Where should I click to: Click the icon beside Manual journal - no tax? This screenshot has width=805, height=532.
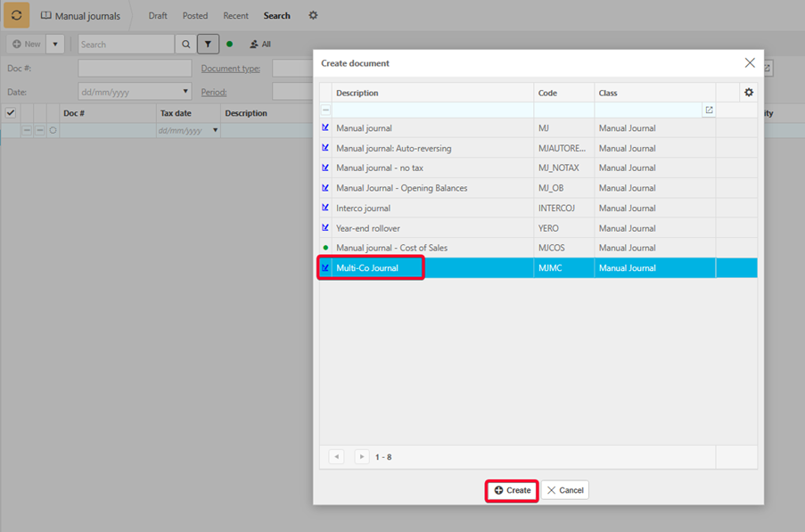pos(325,168)
